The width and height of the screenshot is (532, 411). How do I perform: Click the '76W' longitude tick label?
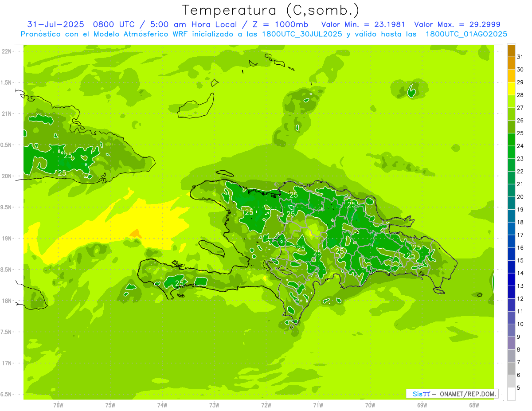pyautogui.click(x=58, y=405)
